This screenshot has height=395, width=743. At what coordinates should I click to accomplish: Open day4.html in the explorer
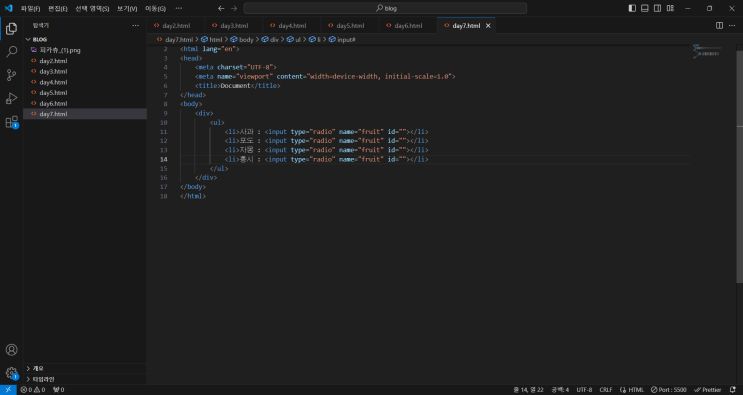click(85, 82)
